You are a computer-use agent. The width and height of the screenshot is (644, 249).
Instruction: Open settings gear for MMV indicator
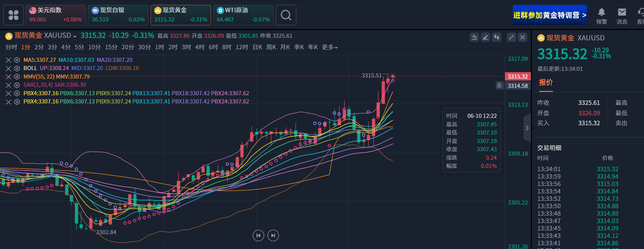[17, 77]
